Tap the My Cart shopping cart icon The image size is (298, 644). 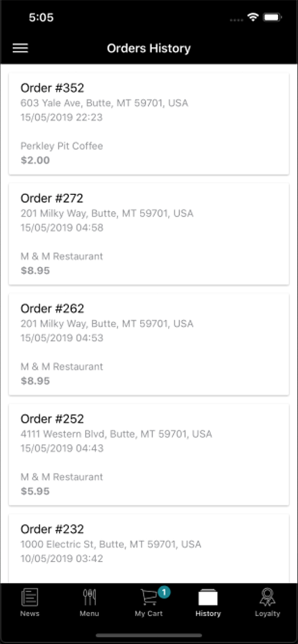(148, 597)
